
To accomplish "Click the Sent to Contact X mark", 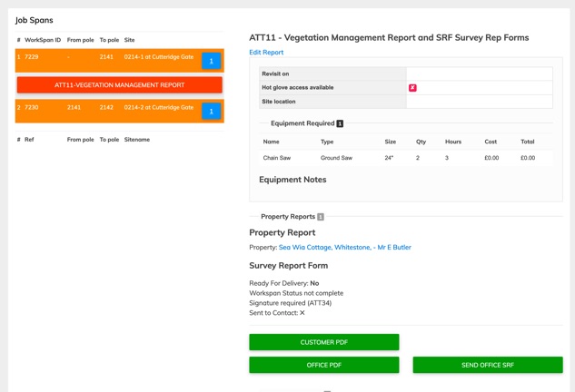I will coord(302,313).
